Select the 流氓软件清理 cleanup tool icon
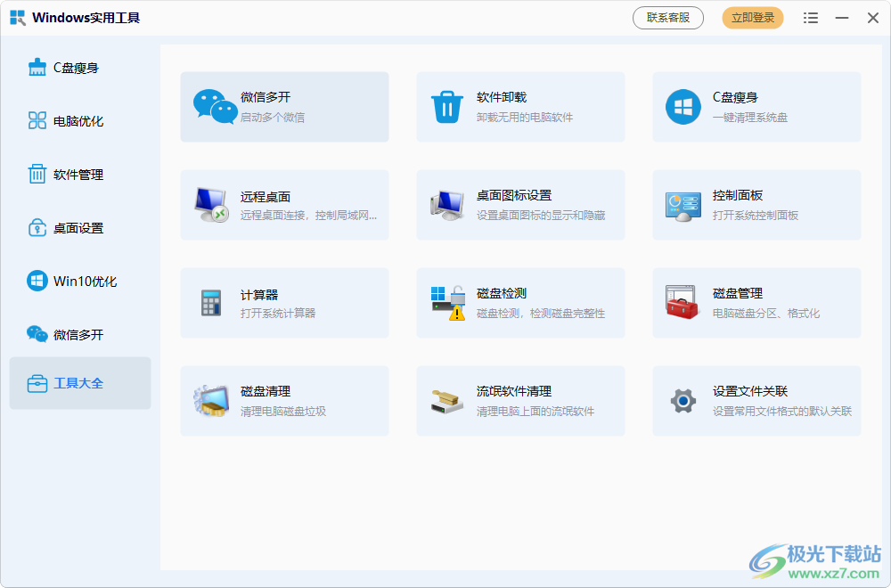 [446, 401]
